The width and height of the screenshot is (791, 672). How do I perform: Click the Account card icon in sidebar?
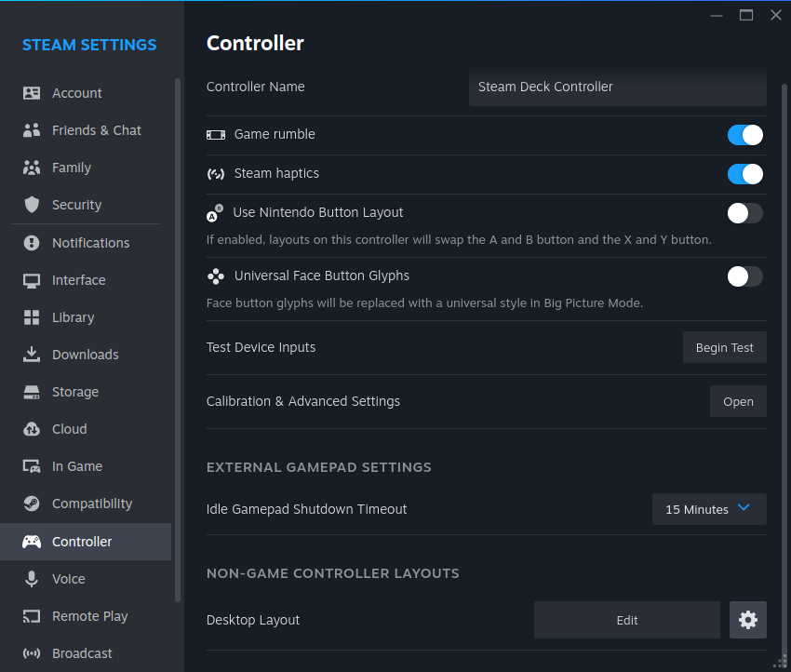point(32,93)
